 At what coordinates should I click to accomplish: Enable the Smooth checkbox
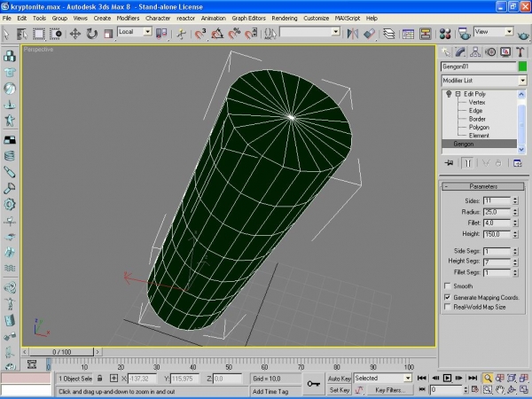(x=448, y=286)
